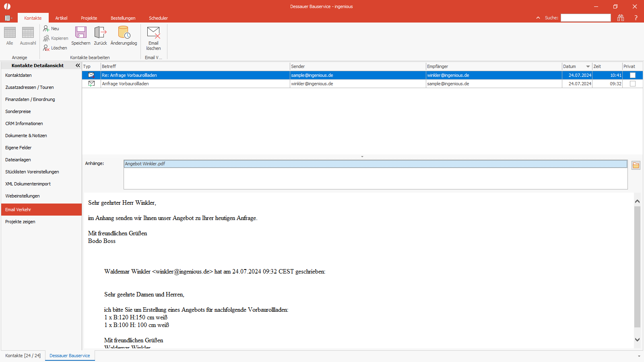Collapse the ribbon with chevron near Suche

[x=538, y=18]
